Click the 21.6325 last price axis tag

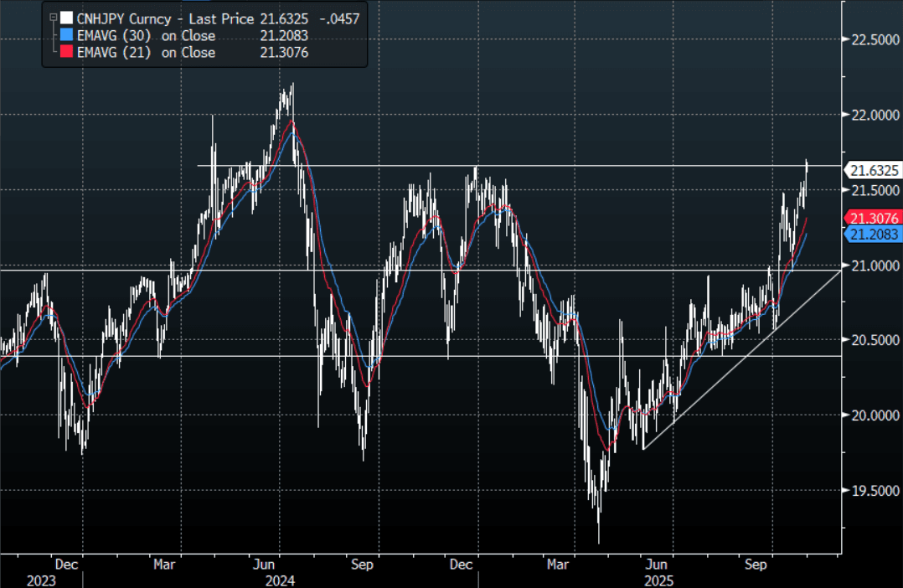coord(874,171)
